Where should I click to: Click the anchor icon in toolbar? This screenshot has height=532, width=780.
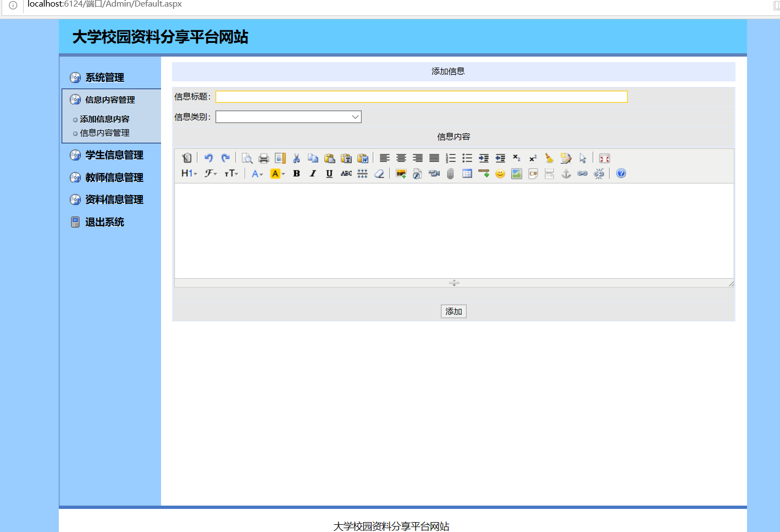(566, 174)
